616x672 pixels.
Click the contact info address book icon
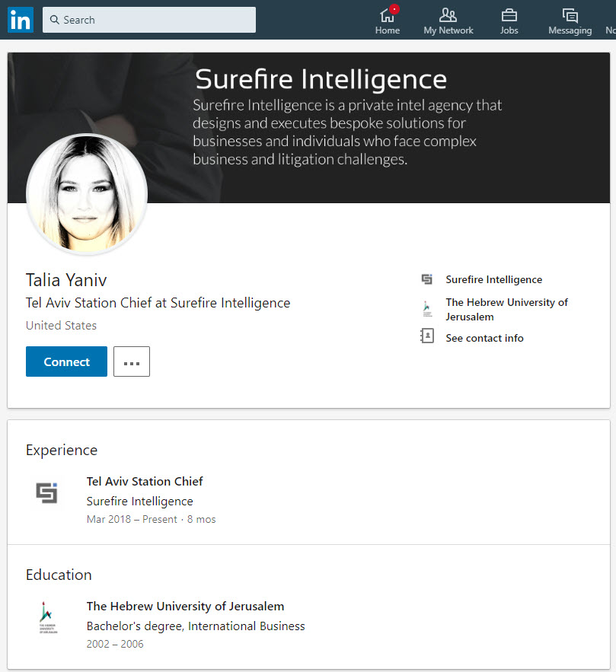[427, 336]
